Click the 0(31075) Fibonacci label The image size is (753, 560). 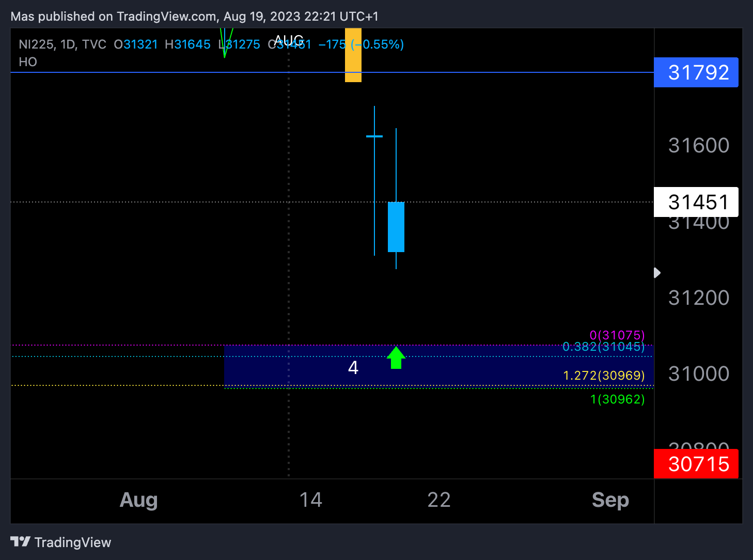617,335
